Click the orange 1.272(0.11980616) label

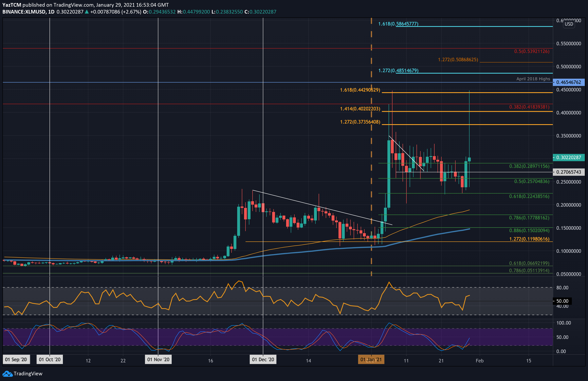click(529, 239)
